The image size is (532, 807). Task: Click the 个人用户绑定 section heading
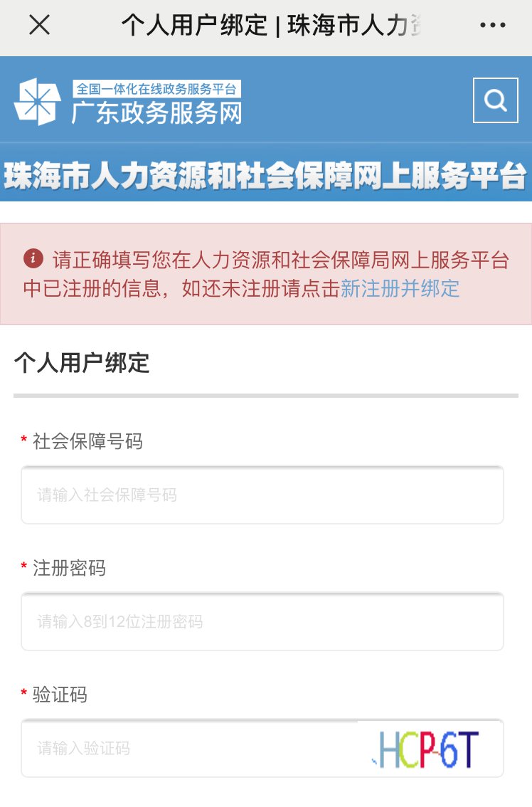(82, 363)
